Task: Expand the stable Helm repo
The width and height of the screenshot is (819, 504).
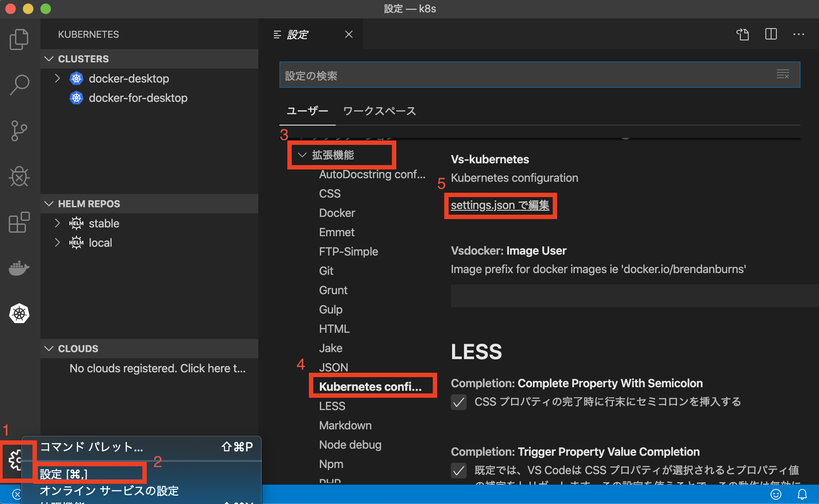Action: tap(57, 223)
